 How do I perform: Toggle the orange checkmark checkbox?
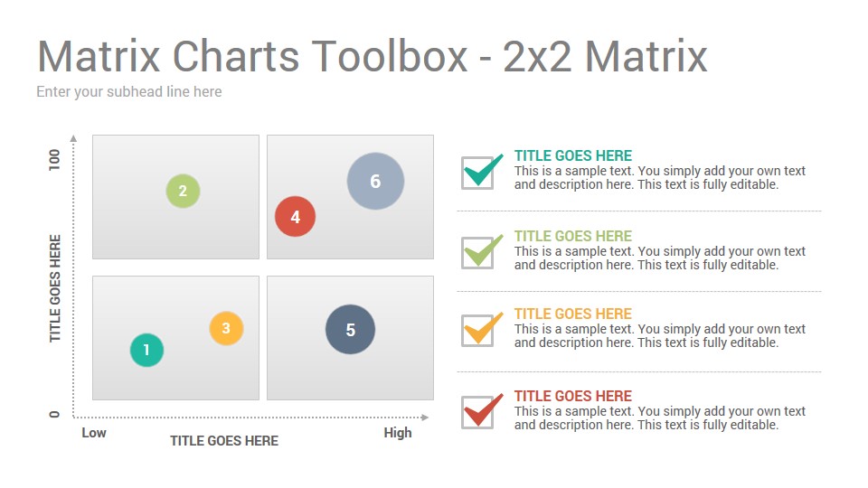coord(482,330)
